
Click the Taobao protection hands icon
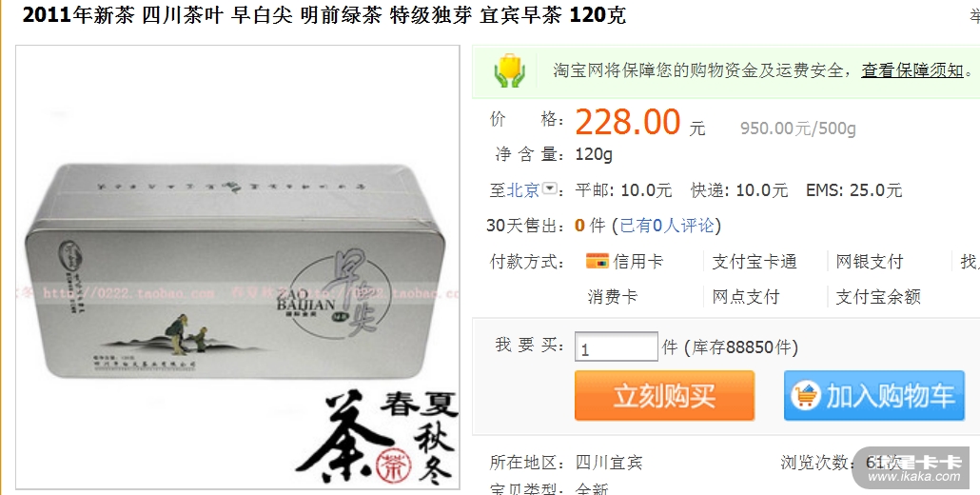[509, 70]
